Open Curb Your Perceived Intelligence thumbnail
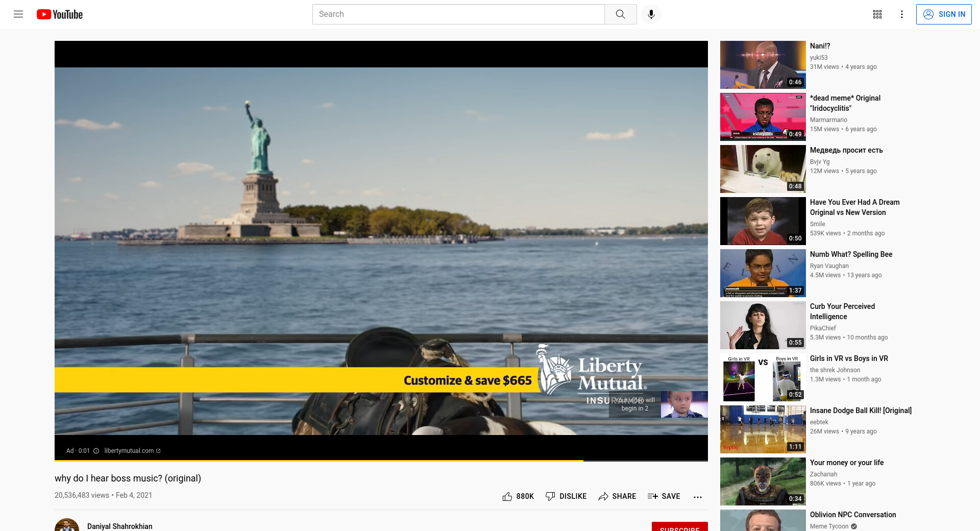 coord(763,325)
